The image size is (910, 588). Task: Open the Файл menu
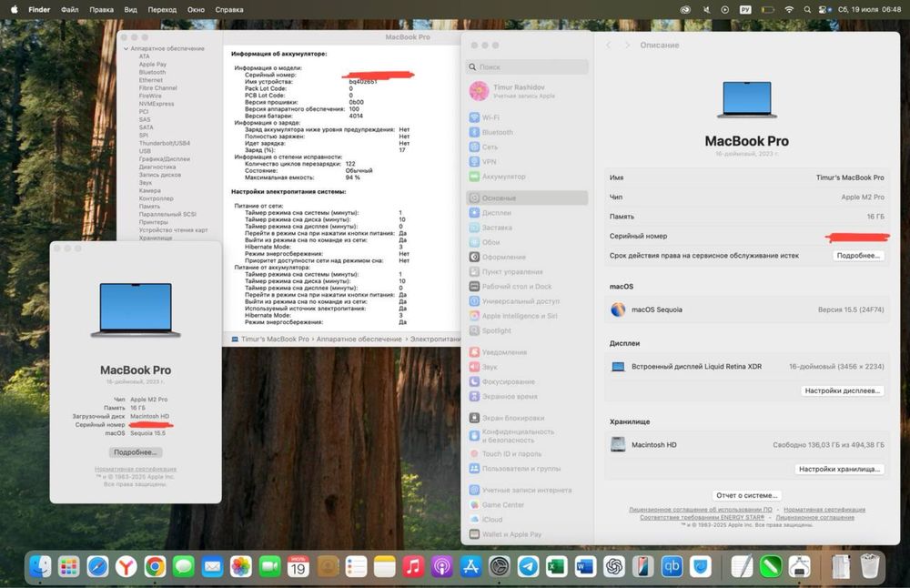(70, 9)
